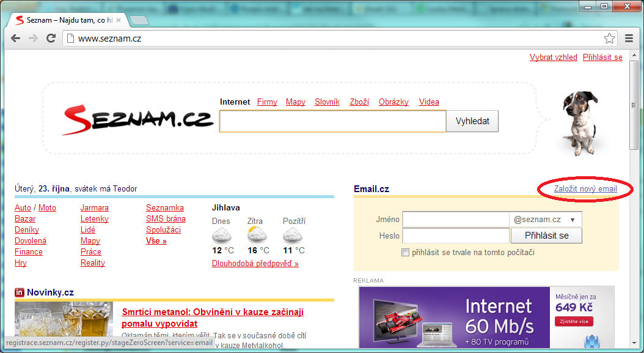This screenshot has width=644, height=353.
Task: Click the cloudy icon for Pozítří
Action: coord(293,236)
